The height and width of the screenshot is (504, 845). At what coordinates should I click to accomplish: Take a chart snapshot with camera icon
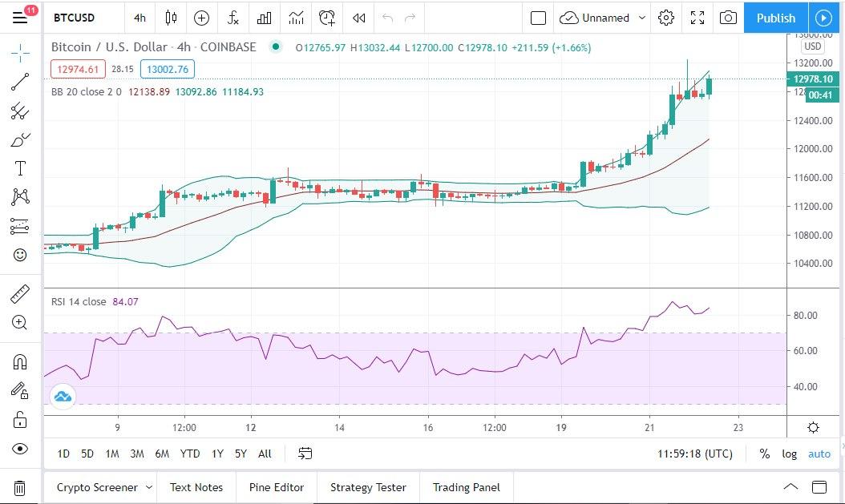(x=728, y=18)
